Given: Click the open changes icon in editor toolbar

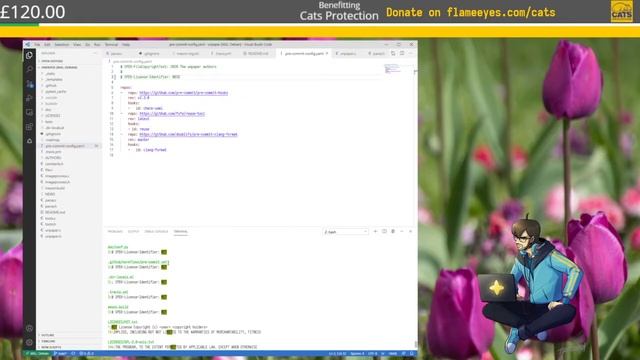Looking at the screenshot, I should (x=393, y=53).
